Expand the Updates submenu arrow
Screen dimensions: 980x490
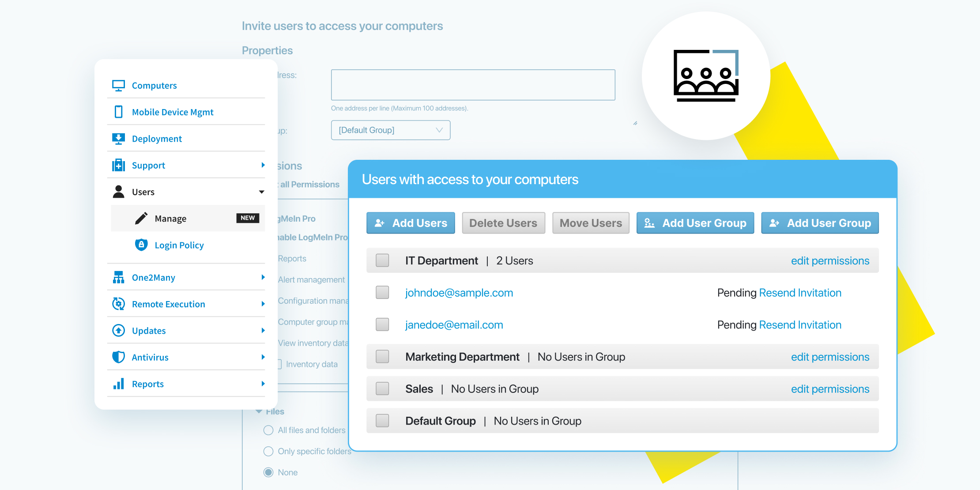pos(263,330)
